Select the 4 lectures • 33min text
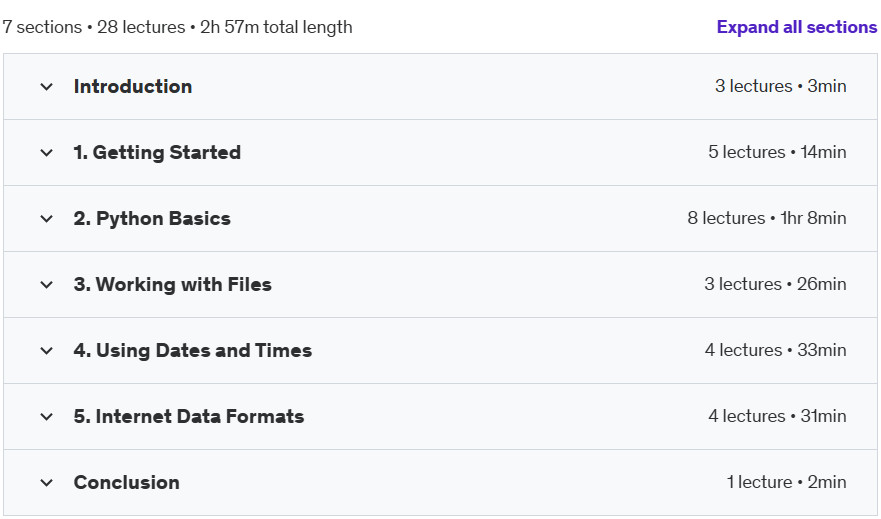The width and height of the screenshot is (881, 519). (x=775, y=350)
